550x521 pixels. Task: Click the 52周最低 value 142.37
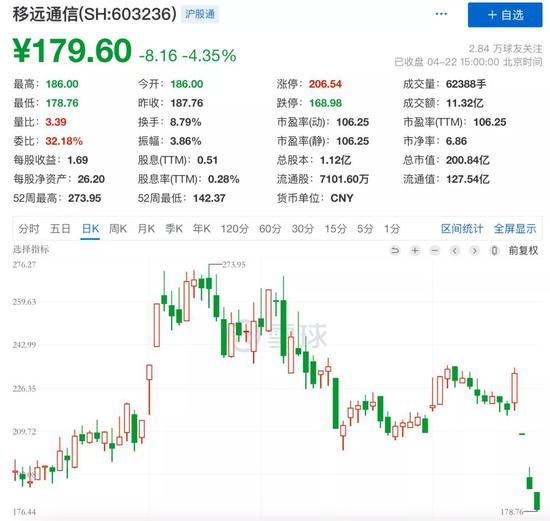pyautogui.click(x=209, y=198)
